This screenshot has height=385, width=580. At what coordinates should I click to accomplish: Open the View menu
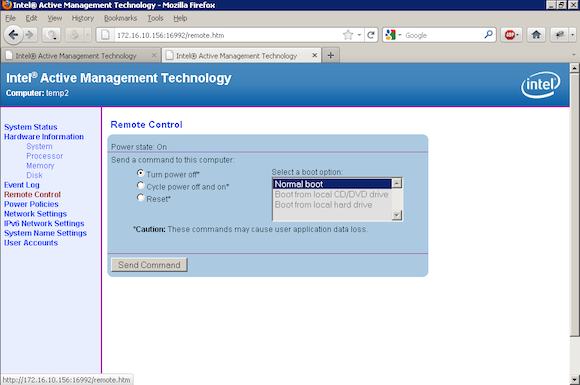pyautogui.click(x=55, y=18)
